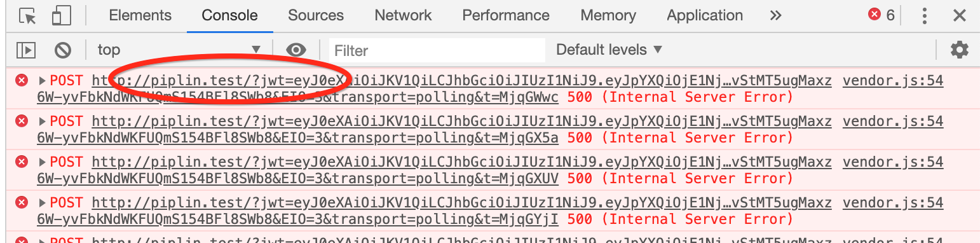Close the DevTools panel

960,16
